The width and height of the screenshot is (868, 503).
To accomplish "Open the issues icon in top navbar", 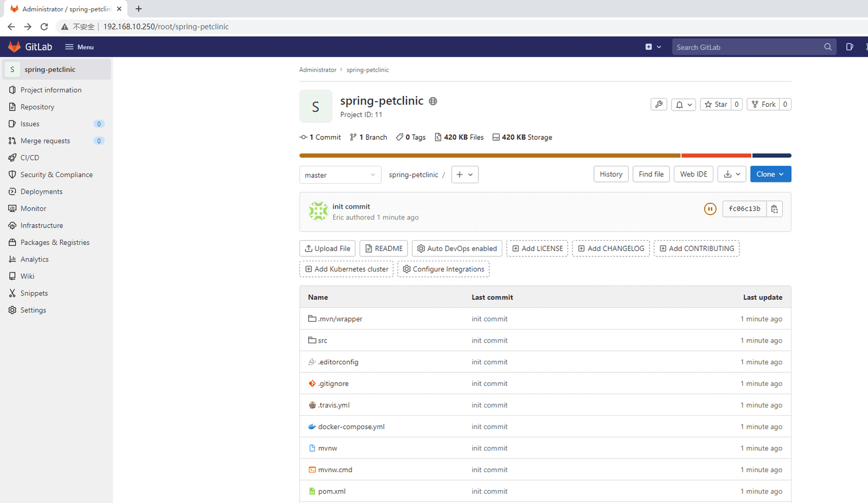I will coord(850,47).
